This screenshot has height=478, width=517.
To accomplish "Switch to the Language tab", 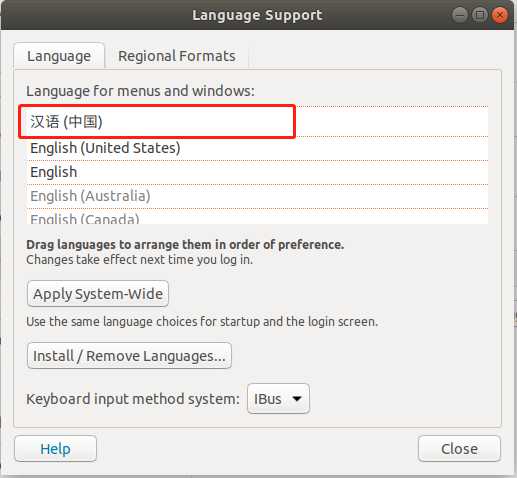I will (59, 56).
